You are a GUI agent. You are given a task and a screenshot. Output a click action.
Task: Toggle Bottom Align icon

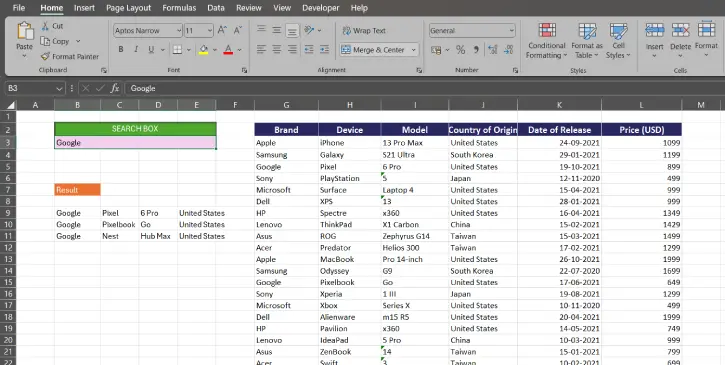pos(292,31)
